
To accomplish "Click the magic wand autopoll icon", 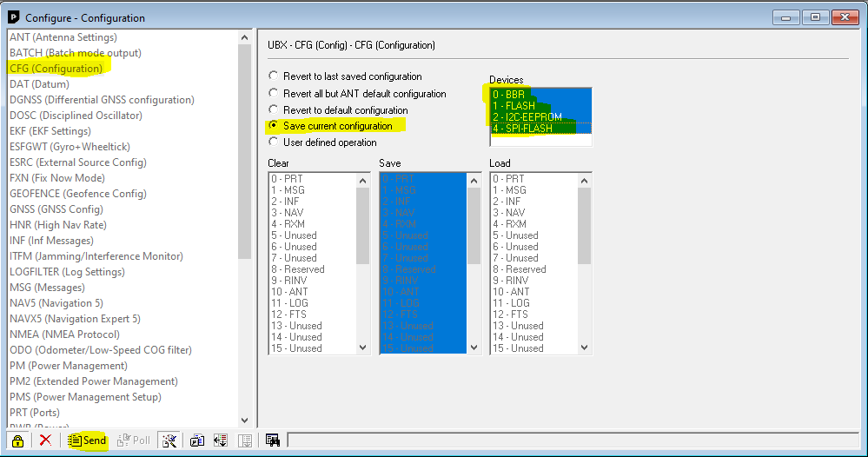I will click(169, 440).
